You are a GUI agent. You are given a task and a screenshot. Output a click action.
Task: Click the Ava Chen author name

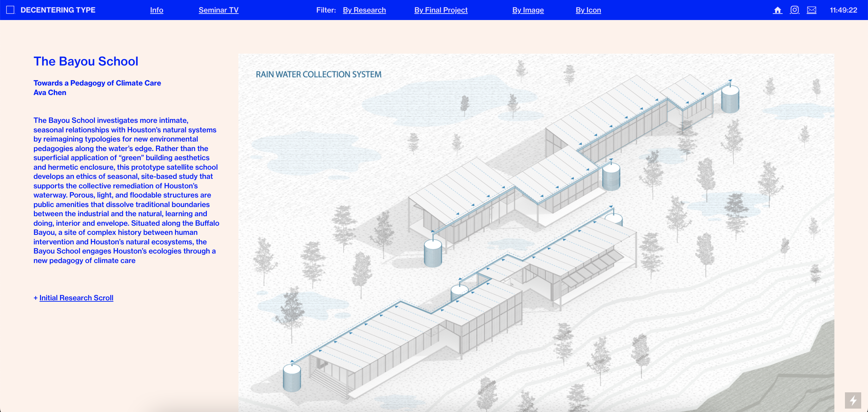[50, 93]
